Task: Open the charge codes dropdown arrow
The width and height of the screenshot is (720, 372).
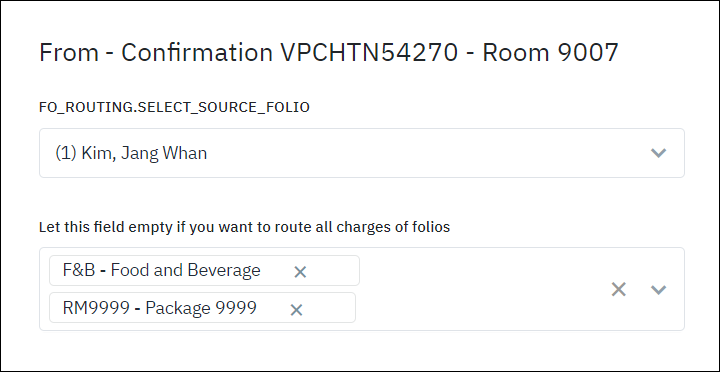Action: [x=658, y=289]
